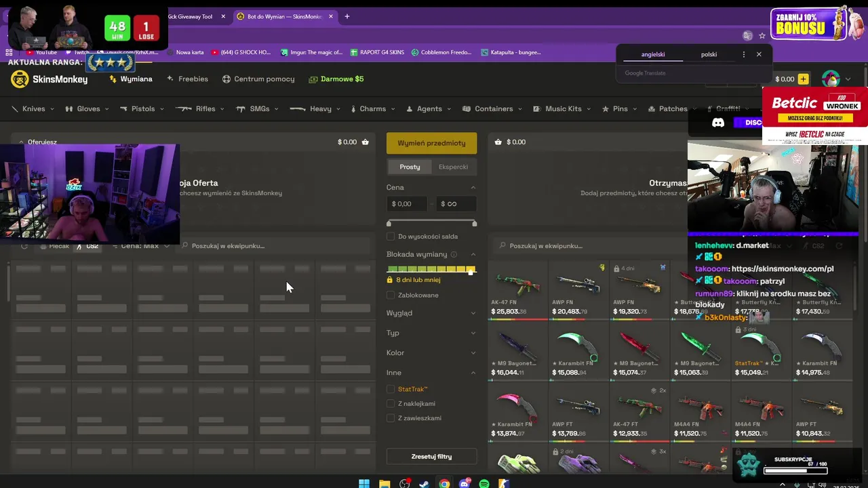Open the Rifles category dropdown

point(200,108)
